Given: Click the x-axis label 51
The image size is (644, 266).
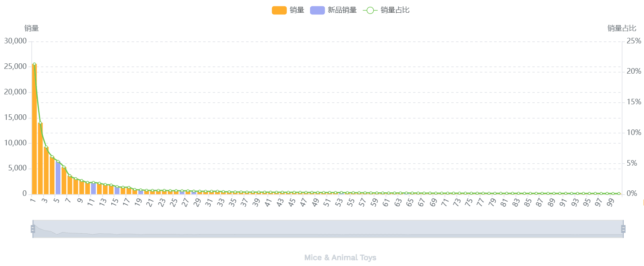Looking at the screenshot, I should [x=327, y=203].
